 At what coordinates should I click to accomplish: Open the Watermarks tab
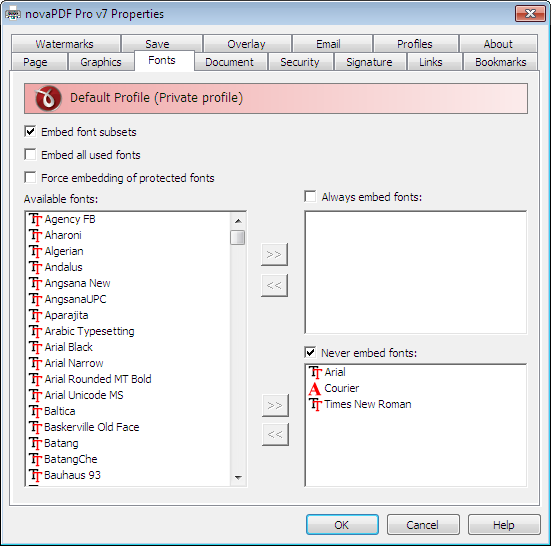[x=65, y=44]
